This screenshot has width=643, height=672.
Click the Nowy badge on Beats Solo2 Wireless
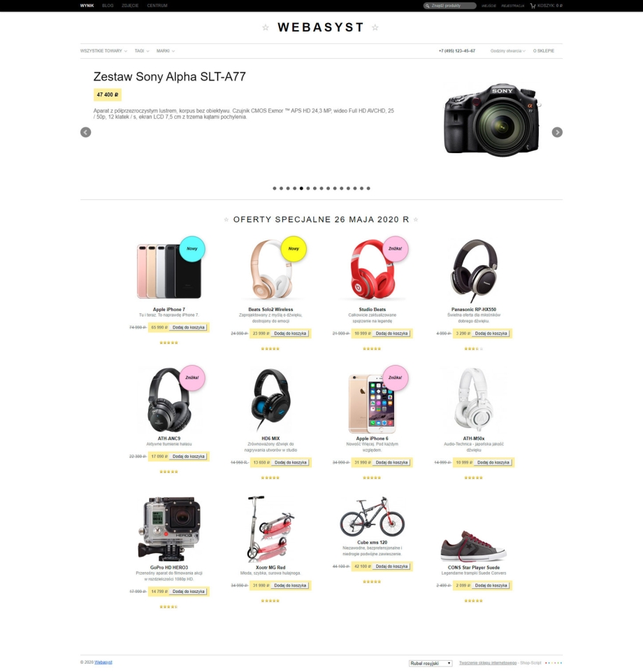coord(294,248)
